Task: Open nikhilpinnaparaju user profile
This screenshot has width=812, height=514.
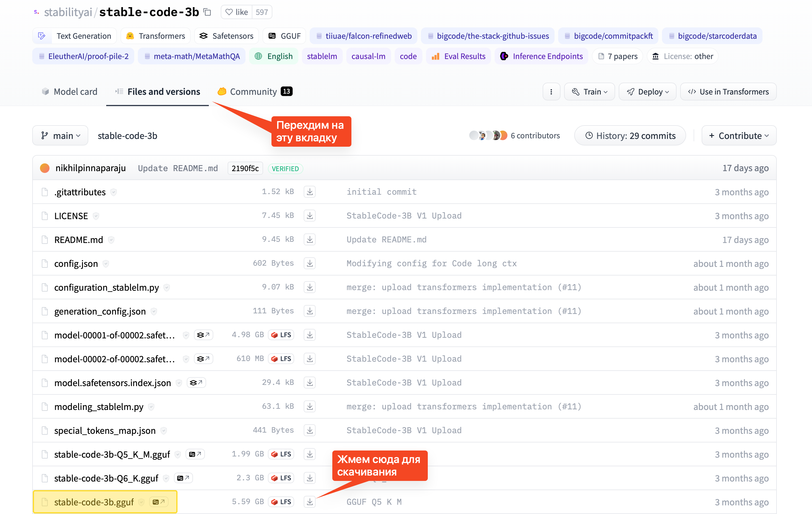Action: point(91,168)
